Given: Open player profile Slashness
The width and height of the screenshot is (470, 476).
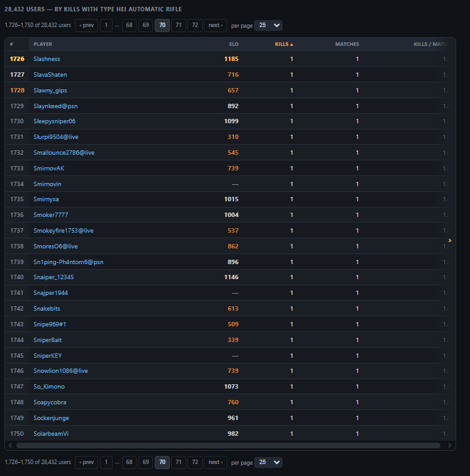Looking at the screenshot, I should [x=47, y=59].
